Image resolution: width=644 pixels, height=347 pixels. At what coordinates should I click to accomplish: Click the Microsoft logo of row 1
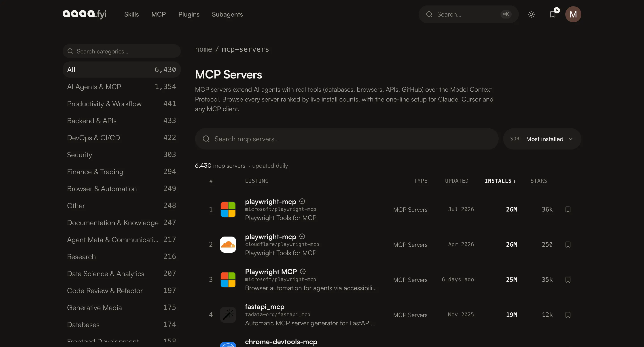228,209
